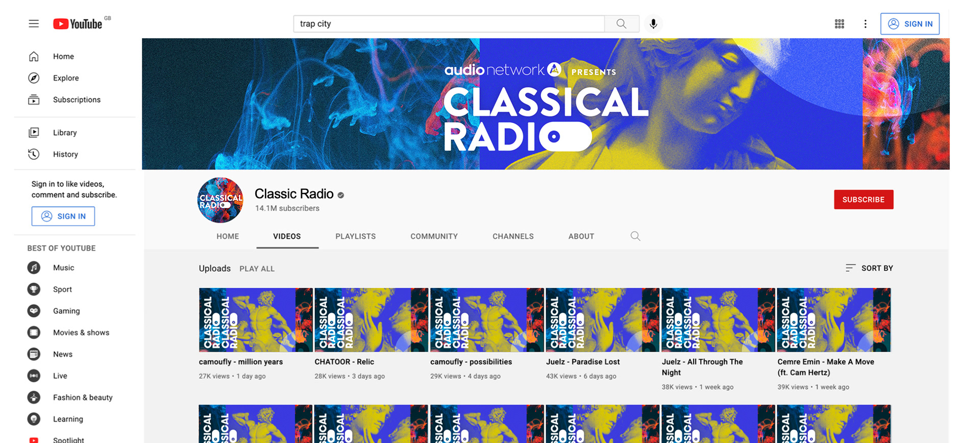
Task: Click the search magnifier button
Action: click(621, 23)
